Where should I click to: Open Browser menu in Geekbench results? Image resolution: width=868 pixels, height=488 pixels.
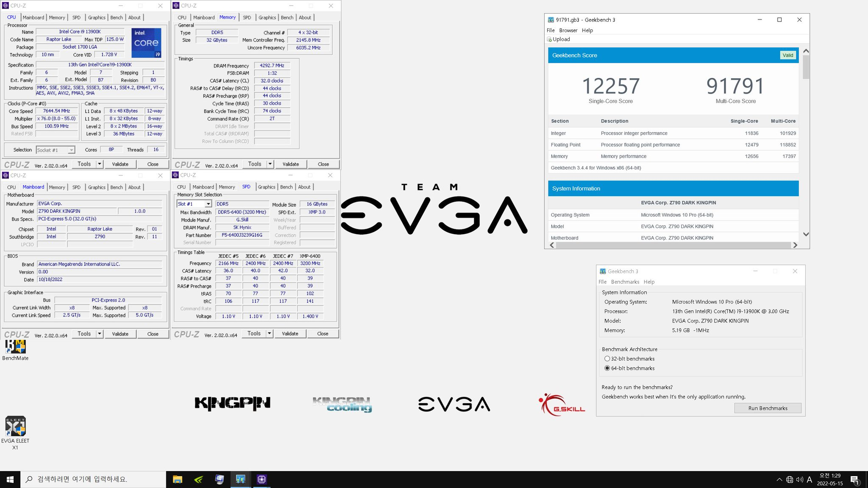pyautogui.click(x=568, y=30)
